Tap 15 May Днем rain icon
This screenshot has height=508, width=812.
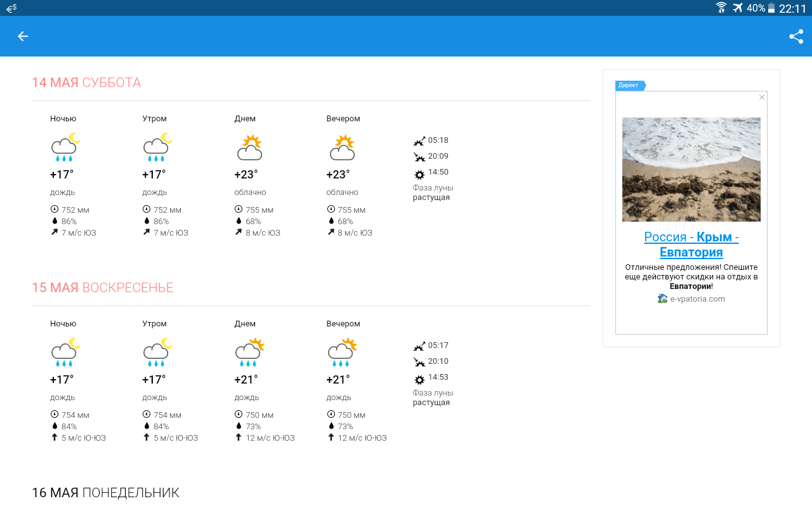pos(249,352)
